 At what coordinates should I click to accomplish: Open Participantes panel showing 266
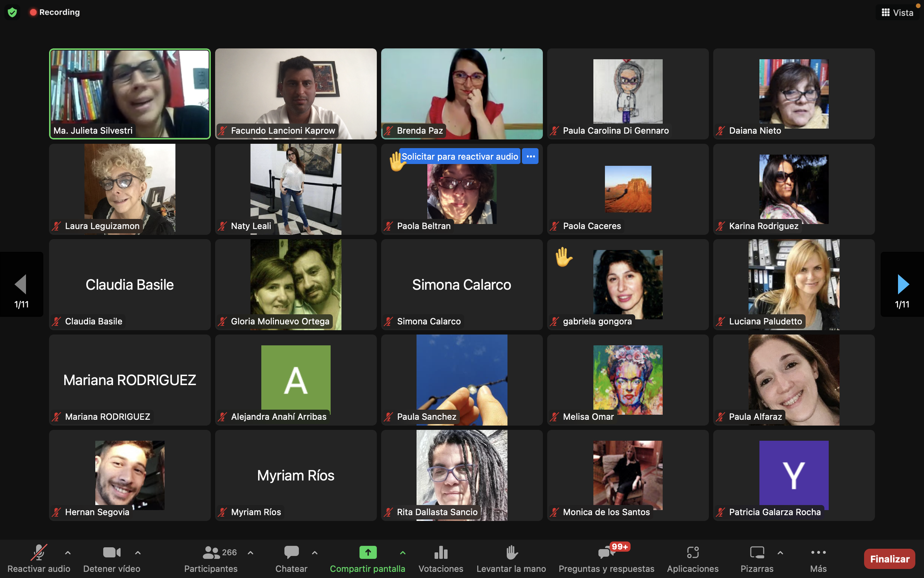point(211,558)
